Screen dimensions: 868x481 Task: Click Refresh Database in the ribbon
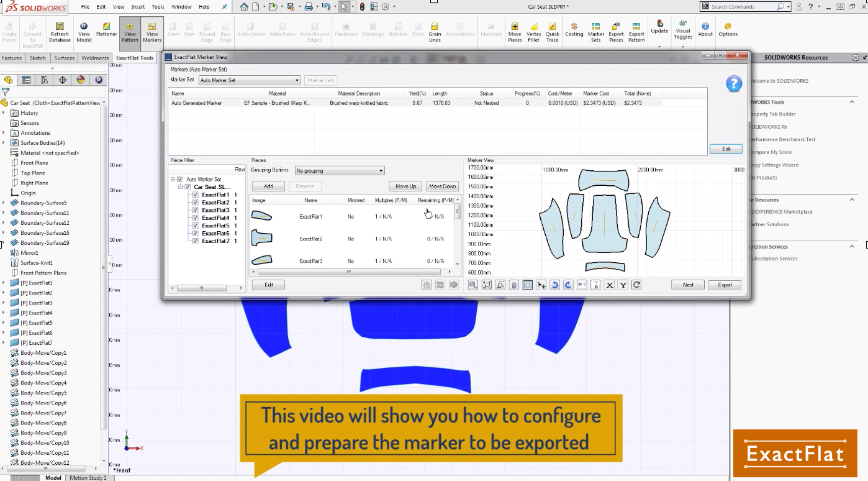60,32
